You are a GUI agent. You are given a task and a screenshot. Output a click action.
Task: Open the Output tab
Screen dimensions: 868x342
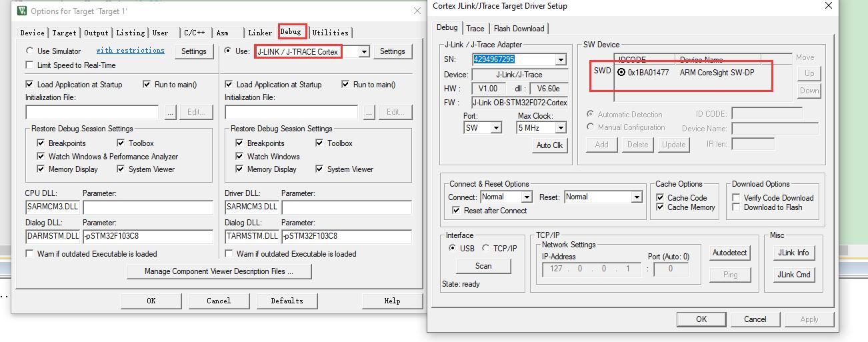pos(97,33)
